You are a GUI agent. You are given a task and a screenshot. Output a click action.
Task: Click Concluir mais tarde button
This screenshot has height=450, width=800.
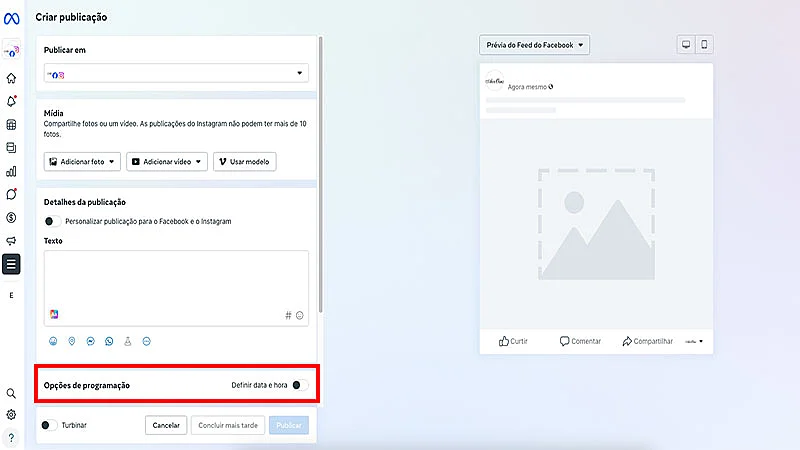pyautogui.click(x=228, y=425)
